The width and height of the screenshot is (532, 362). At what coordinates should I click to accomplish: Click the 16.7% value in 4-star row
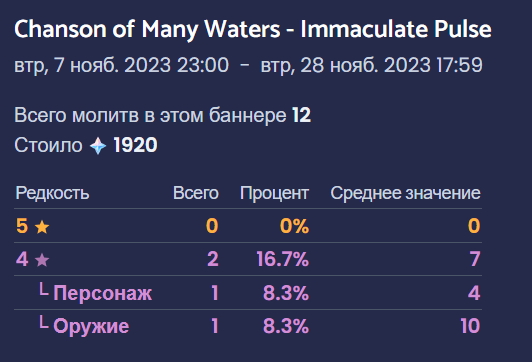[283, 259]
